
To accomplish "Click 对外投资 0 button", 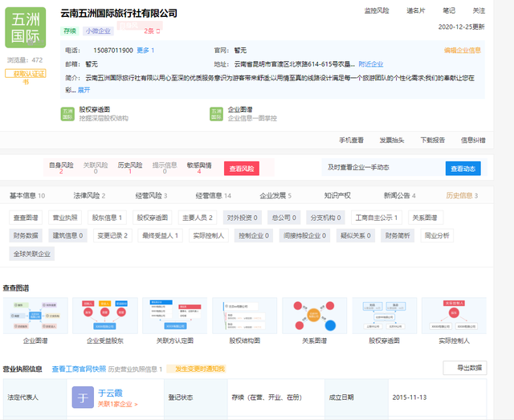I will tap(242, 218).
